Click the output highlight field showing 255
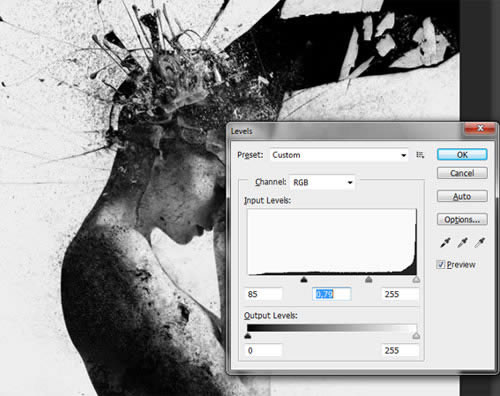 (400, 350)
